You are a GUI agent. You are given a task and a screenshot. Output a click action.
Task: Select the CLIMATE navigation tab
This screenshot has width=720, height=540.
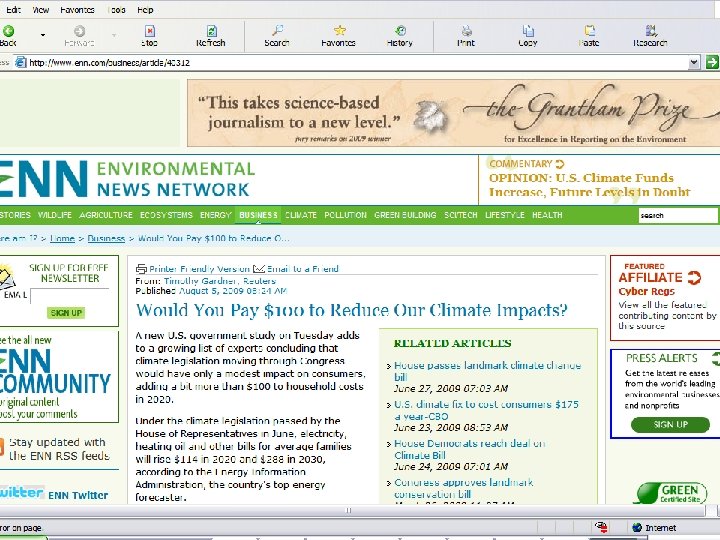pos(301,215)
